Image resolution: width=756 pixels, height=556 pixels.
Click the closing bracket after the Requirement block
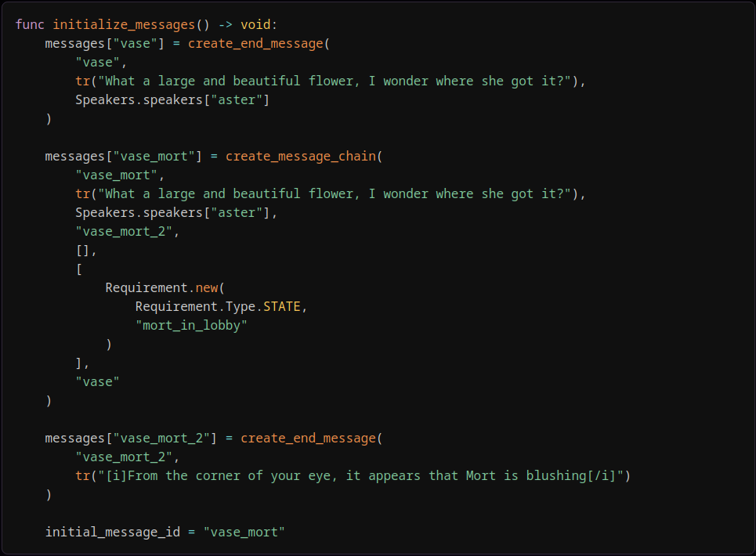click(x=79, y=363)
